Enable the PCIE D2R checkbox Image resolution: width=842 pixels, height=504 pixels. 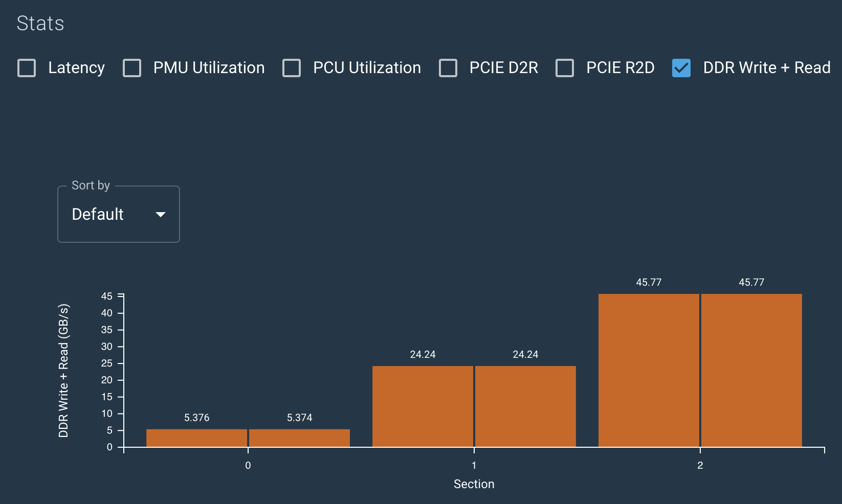[x=448, y=68]
